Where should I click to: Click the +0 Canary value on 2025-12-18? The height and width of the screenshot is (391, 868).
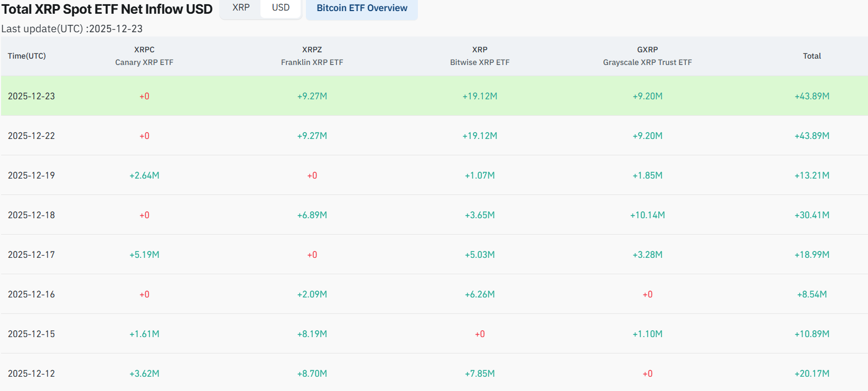pyautogui.click(x=144, y=215)
